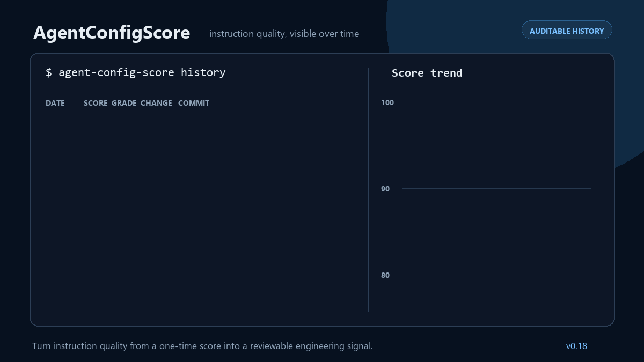This screenshot has width=644, height=362.
Task: Click the 'agent-config-score history' command line
Action: tap(135, 72)
